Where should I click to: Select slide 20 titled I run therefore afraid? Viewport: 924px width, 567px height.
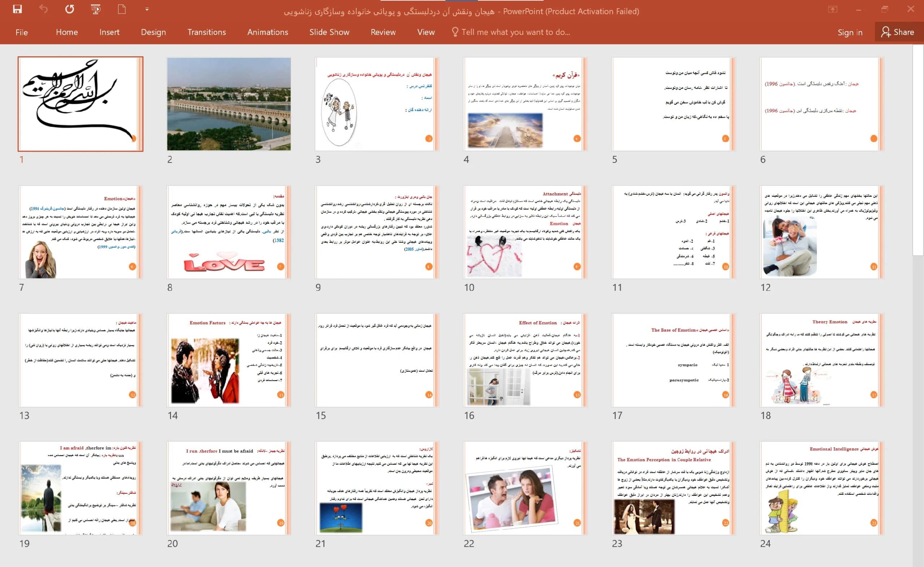[229, 488]
